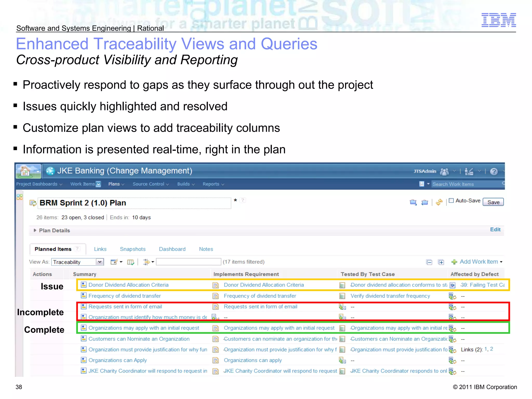Viewport: 532px width, 399px height.
Task: Open the Project Dashboards menu
Action: (39, 184)
